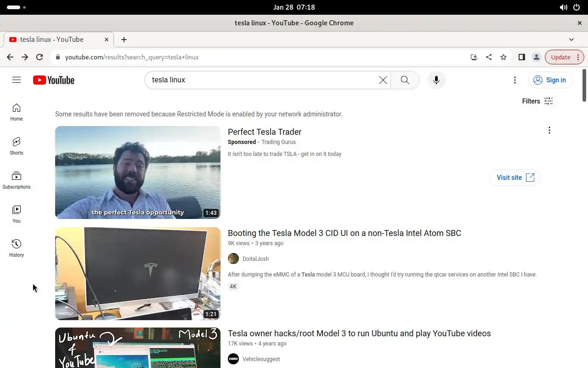Click the Chrome Update button

click(565, 57)
